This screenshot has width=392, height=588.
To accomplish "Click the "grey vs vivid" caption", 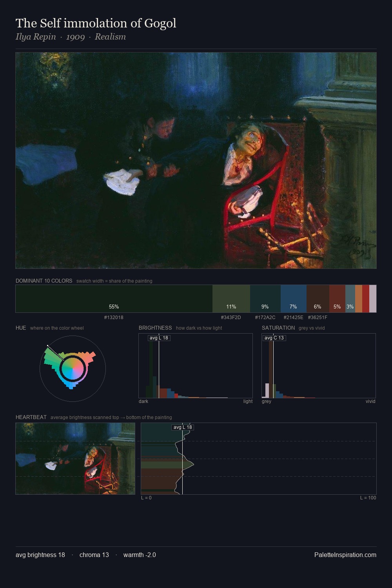I will [312, 328].
